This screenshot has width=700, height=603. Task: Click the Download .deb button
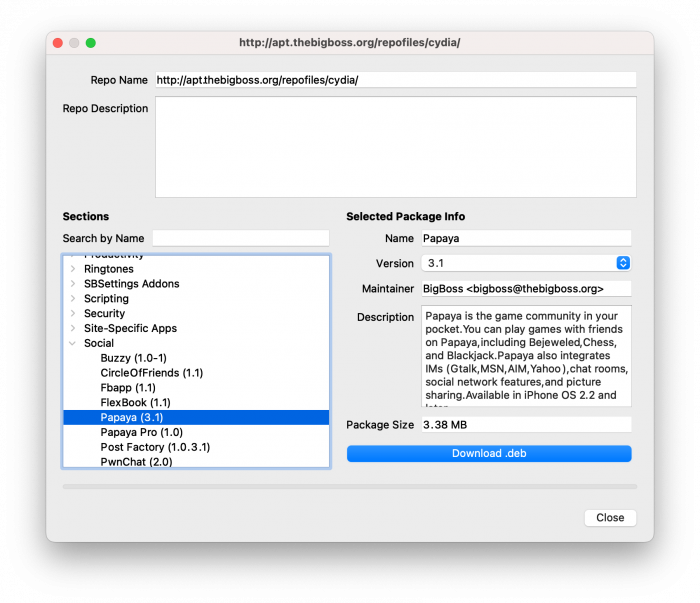[x=489, y=453]
